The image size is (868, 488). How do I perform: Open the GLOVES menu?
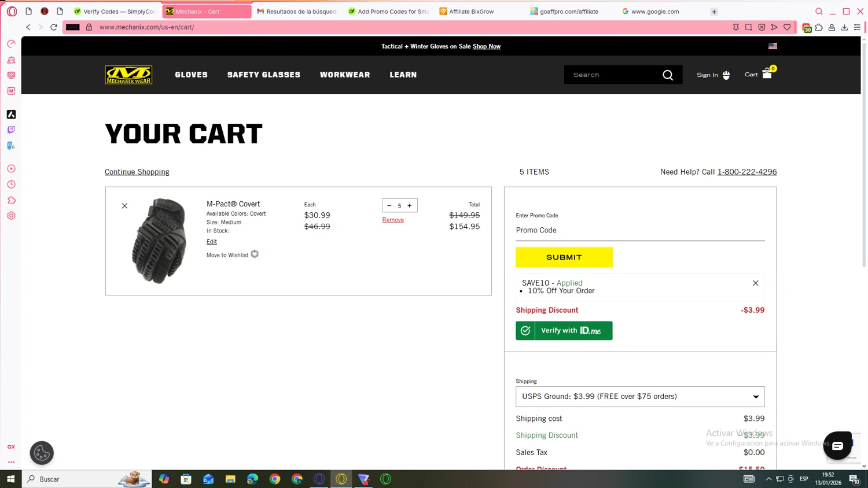pos(191,75)
